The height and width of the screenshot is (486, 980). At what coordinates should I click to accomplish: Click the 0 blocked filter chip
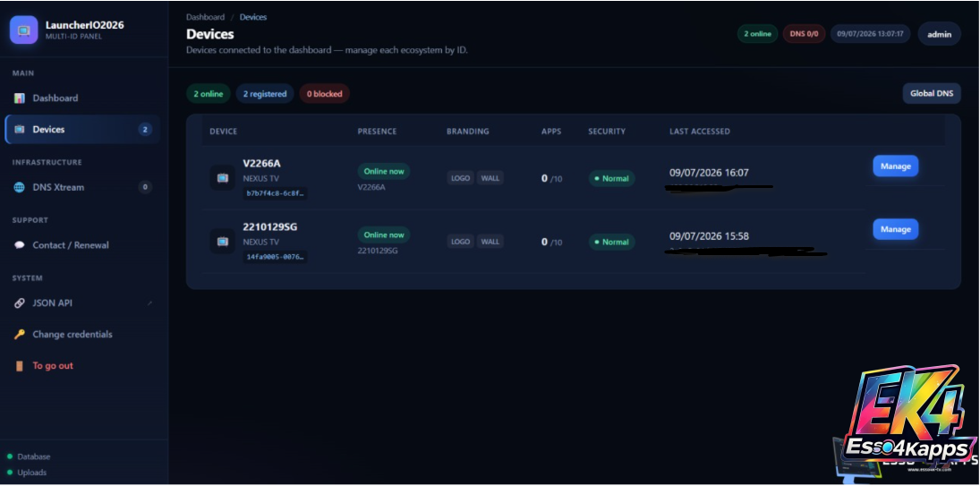[324, 94]
